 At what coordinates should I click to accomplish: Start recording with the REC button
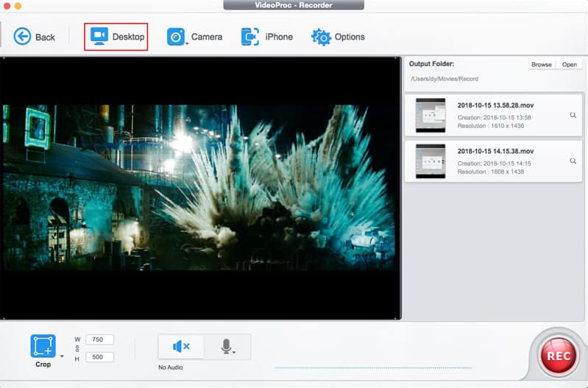pyautogui.click(x=559, y=356)
